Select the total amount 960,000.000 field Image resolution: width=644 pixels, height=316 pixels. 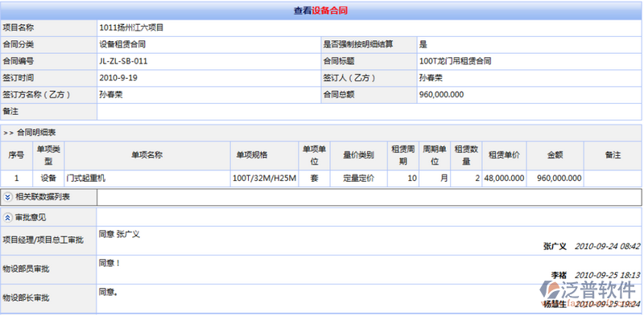pos(530,95)
